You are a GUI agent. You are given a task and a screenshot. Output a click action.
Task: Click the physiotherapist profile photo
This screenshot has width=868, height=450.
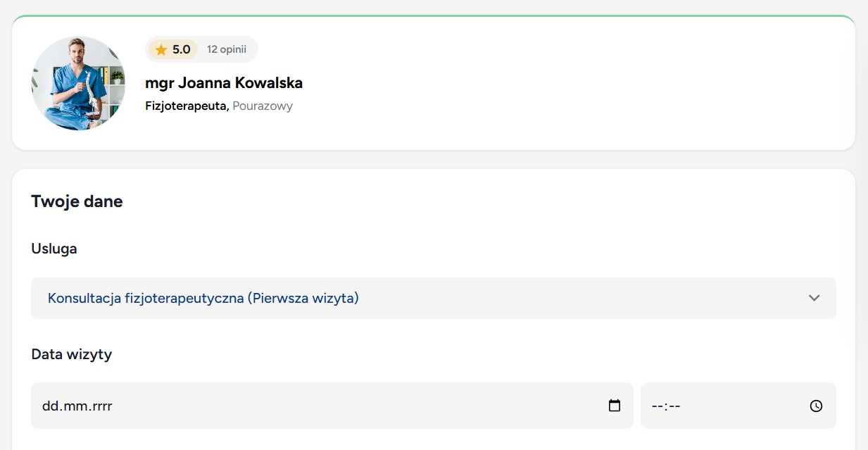click(x=78, y=83)
